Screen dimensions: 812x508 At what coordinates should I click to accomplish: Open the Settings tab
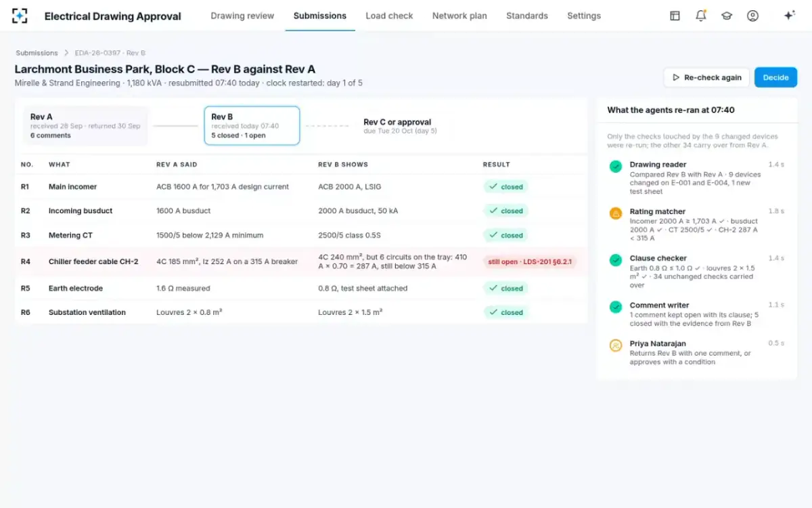[x=584, y=16]
